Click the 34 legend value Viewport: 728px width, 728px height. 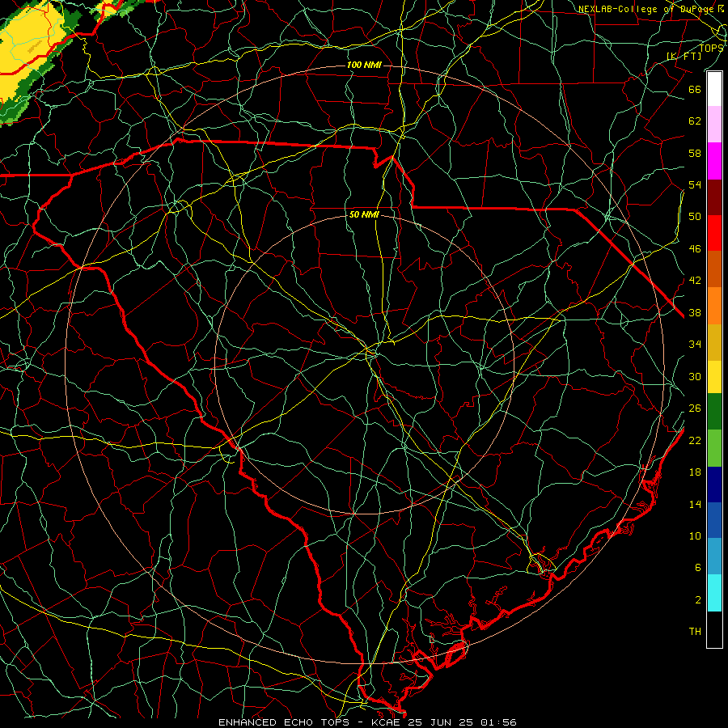tap(695, 344)
